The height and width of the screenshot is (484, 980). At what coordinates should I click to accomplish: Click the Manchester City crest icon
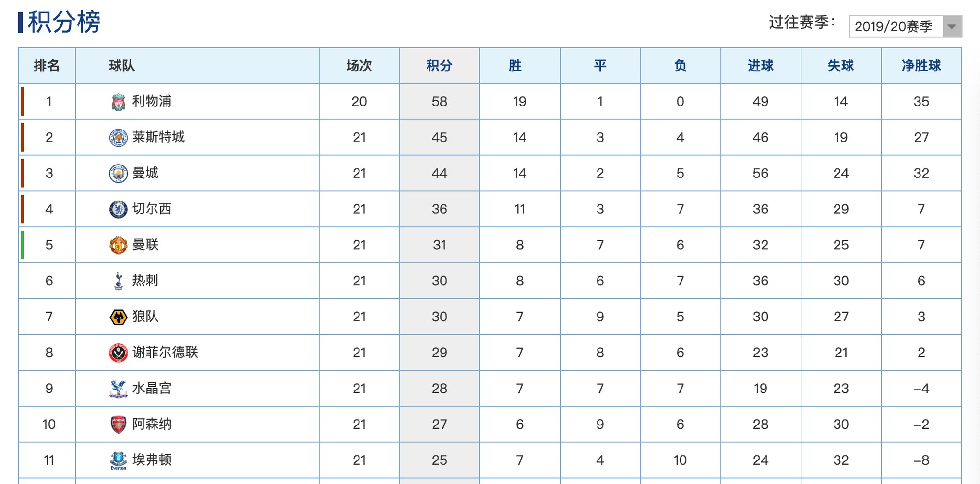click(118, 173)
